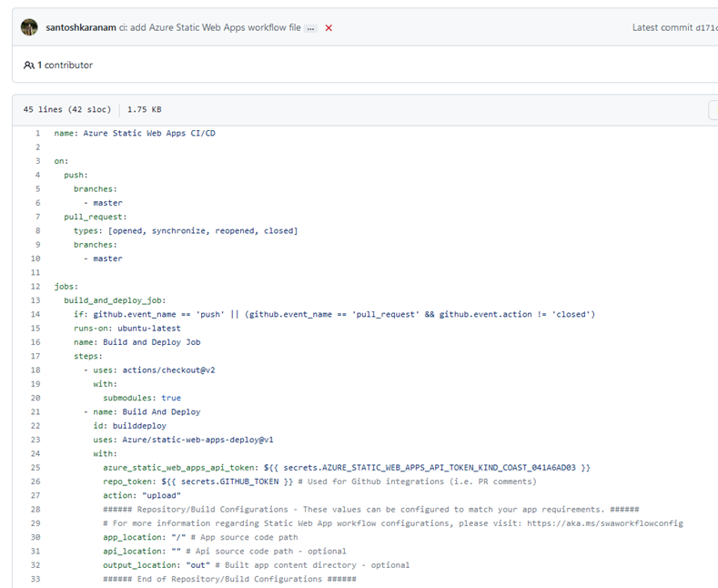The image size is (718, 588).
Task: Click the 'pull_request:' line
Action: point(96,217)
